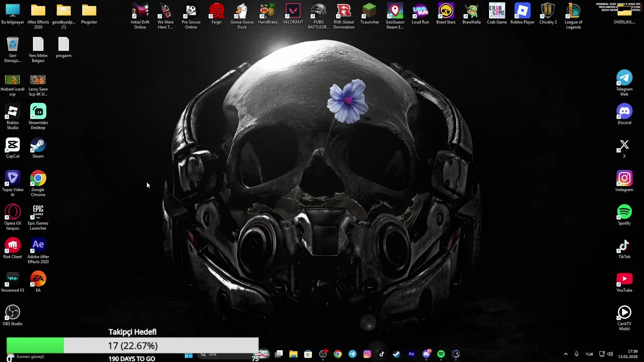Open the EA app shortcut
Viewport: 644px width, 362px height.
point(38,283)
